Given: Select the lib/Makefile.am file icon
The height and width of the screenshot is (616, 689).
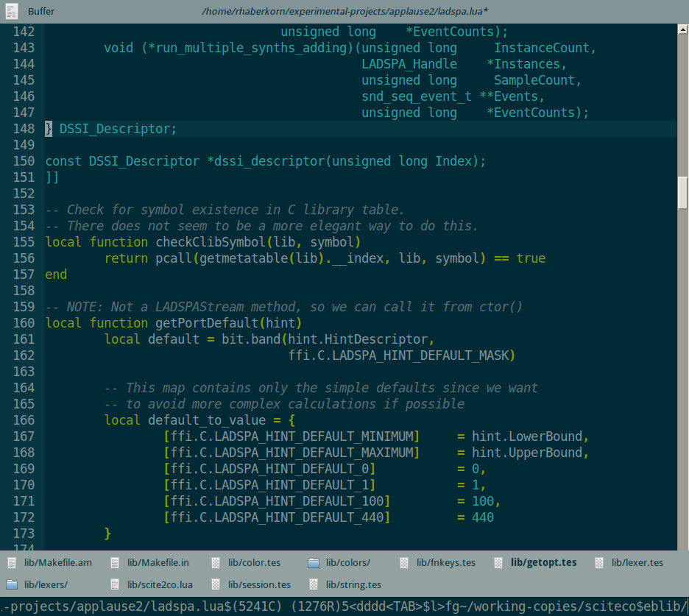Looking at the screenshot, I should click(12, 563).
